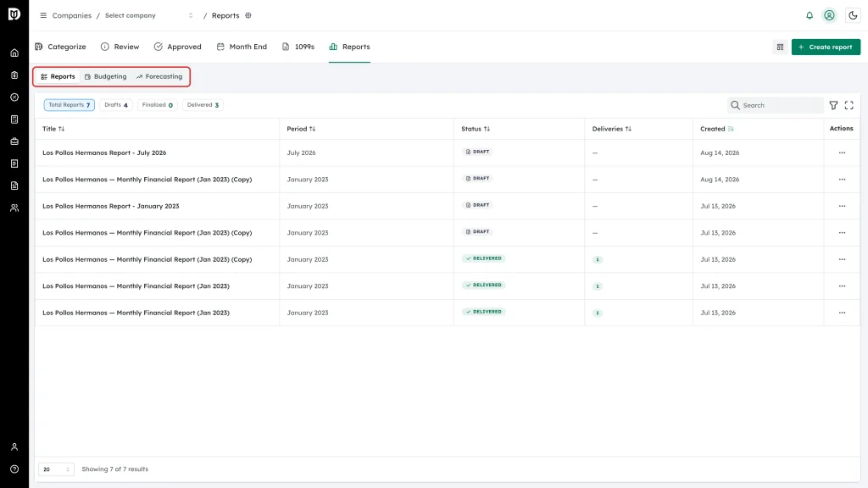
Task: Open the user account avatar
Action: tap(829, 15)
